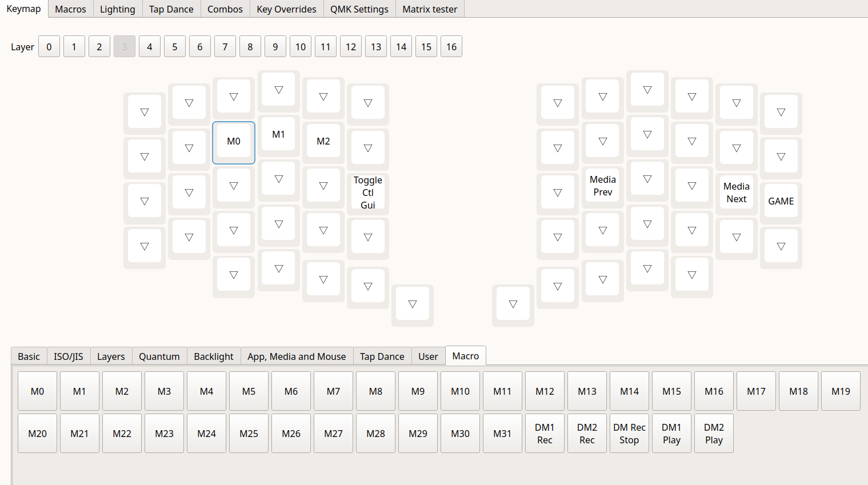The height and width of the screenshot is (485, 868).
Task: Switch to App, Media and Mouse tab
Action: coord(297,356)
